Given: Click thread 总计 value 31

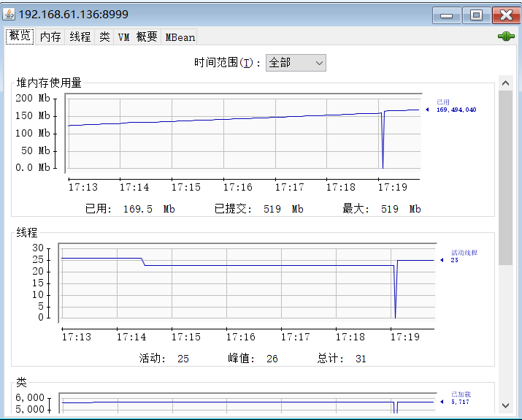Looking at the screenshot, I should pyautogui.click(x=361, y=359).
